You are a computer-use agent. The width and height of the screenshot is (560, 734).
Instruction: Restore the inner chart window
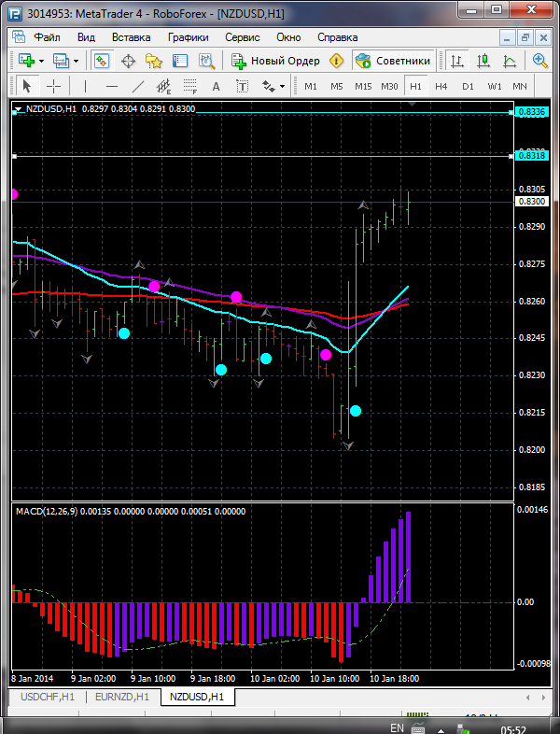pyautogui.click(x=525, y=37)
